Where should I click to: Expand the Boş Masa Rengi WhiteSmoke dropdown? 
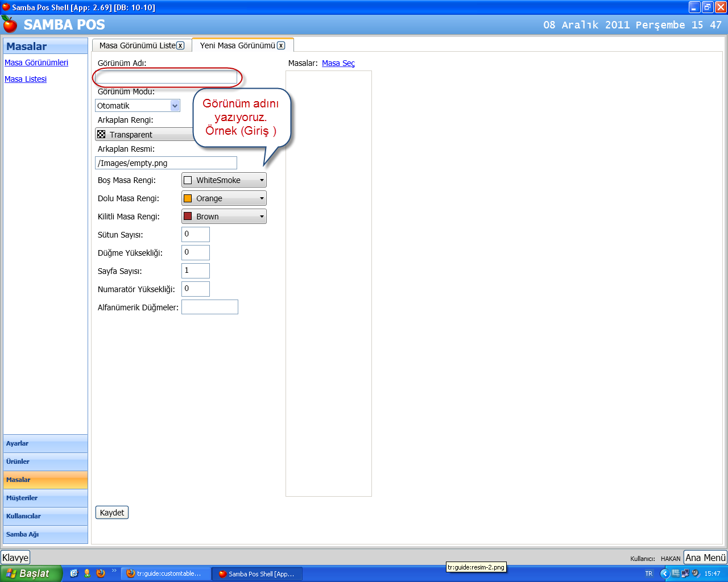(262, 180)
